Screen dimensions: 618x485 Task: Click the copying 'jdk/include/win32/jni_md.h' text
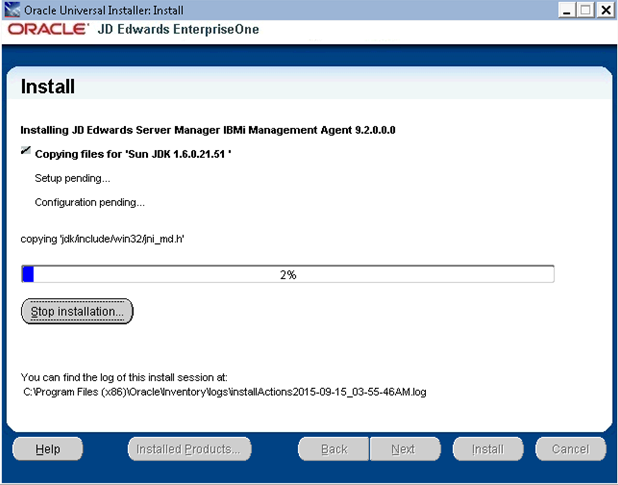(x=102, y=239)
